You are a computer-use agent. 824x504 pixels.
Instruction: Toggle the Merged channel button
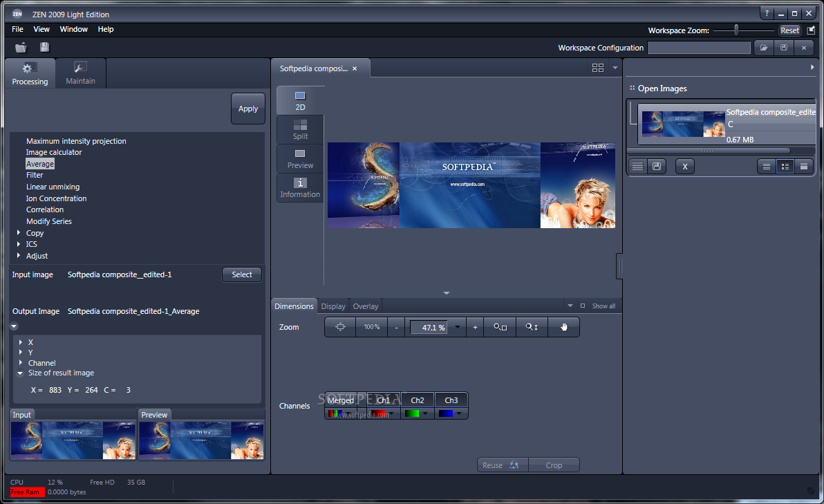[341, 400]
